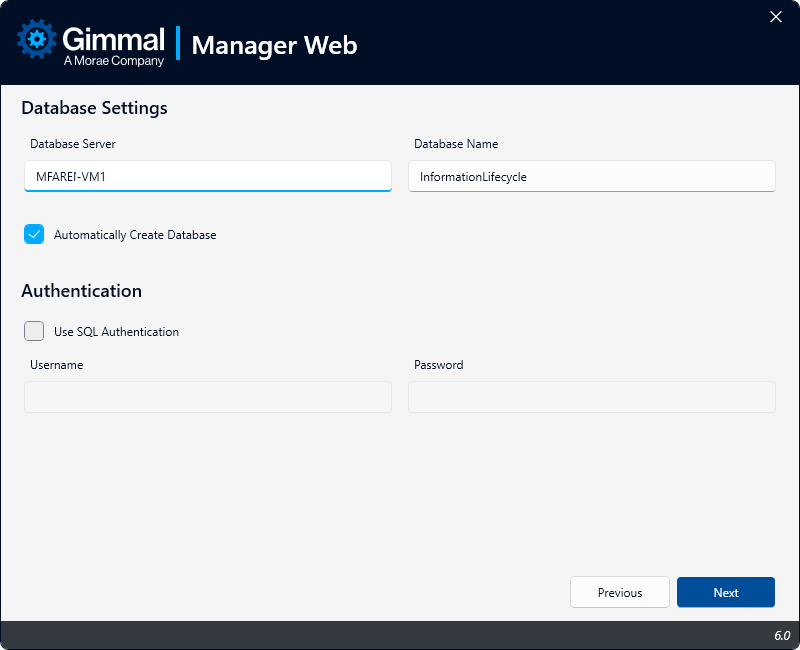800x650 pixels.
Task: Click the Database Server field label
Action: click(73, 144)
